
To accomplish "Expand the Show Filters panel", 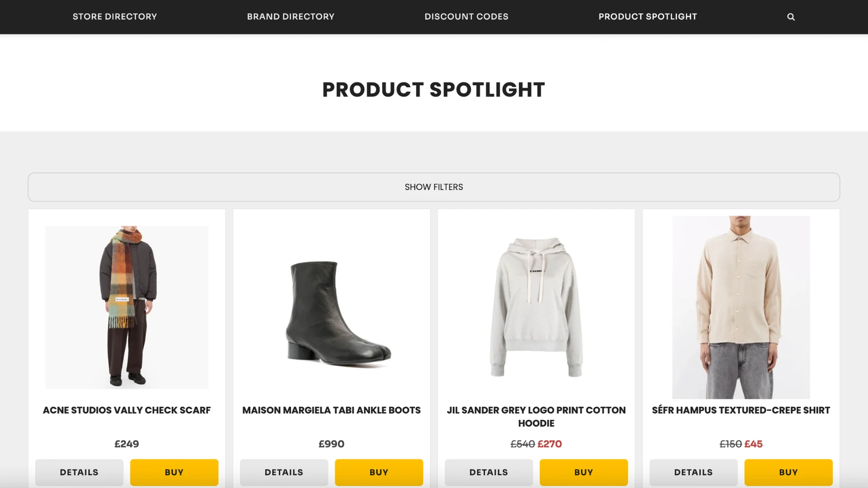I will coord(434,187).
